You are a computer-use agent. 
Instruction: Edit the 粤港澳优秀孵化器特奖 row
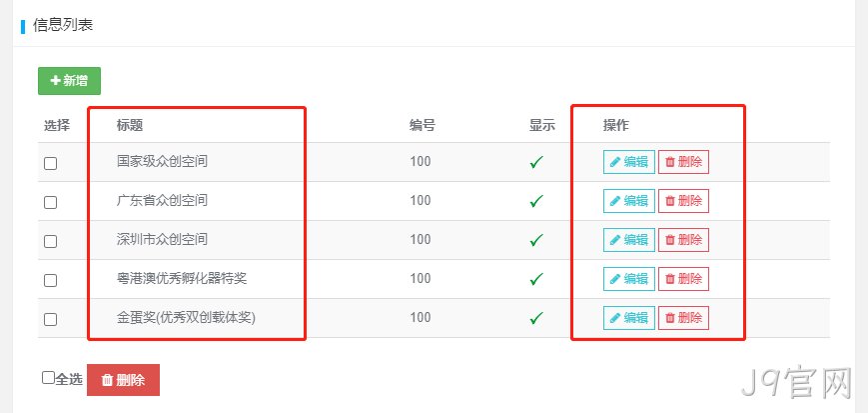(x=629, y=279)
